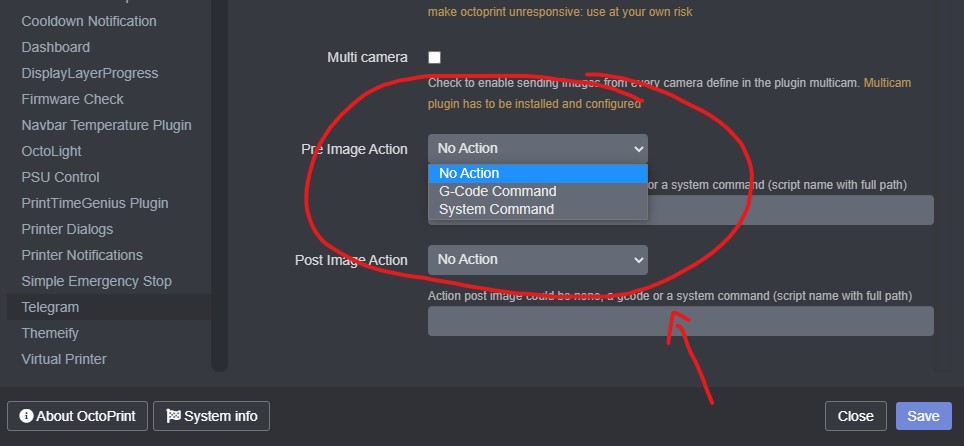Click the flag icon on System info
This screenshot has height=446, width=964.
pos(172,416)
